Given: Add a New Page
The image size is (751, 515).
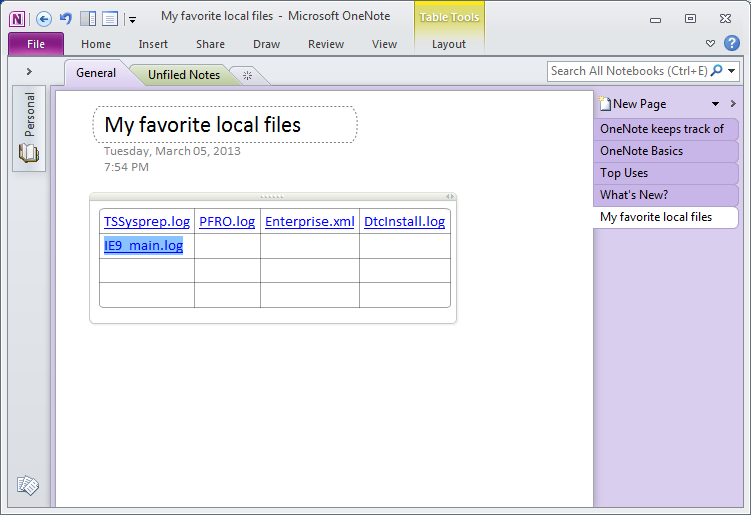Looking at the screenshot, I should (x=633, y=104).
